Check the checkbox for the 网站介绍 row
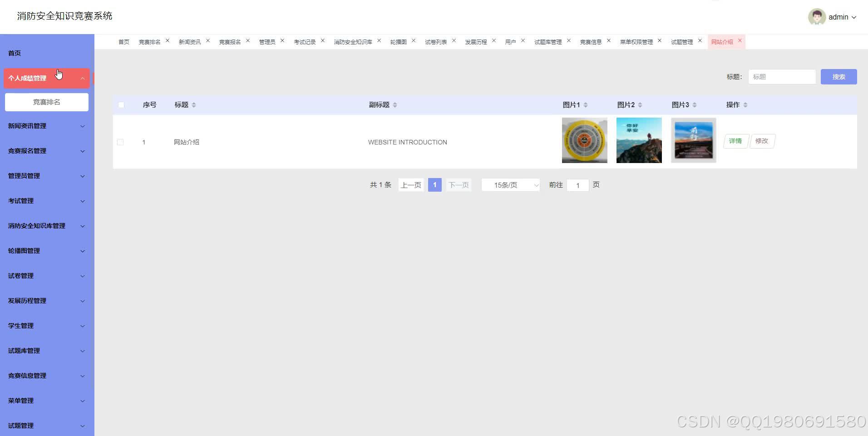Viewport: 868px width, 436px height. point(120,142)
